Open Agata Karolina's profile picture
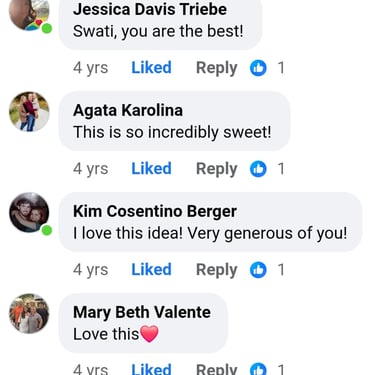The width and height of the screenshot is (375, 375). pos(29,112)
